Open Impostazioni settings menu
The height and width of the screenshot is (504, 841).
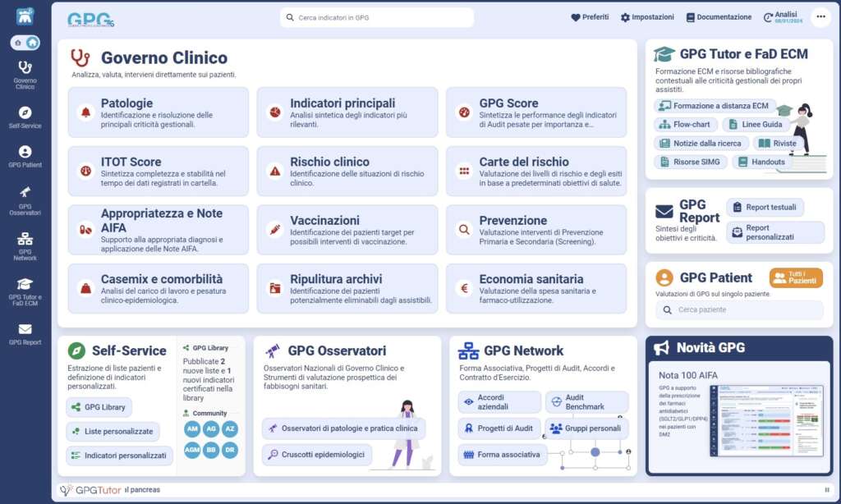(x=647, y=17)
